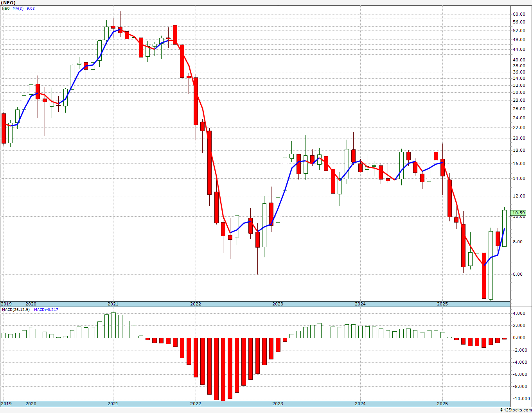
Task: Select 2020 on the price chart time axis
Action: (31, 304)
